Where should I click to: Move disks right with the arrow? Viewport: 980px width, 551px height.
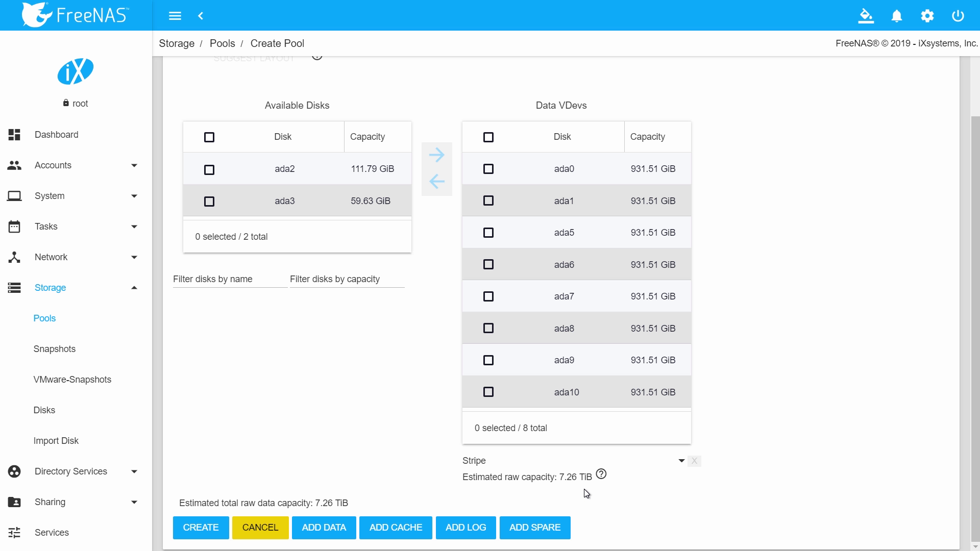coord(436,155)
